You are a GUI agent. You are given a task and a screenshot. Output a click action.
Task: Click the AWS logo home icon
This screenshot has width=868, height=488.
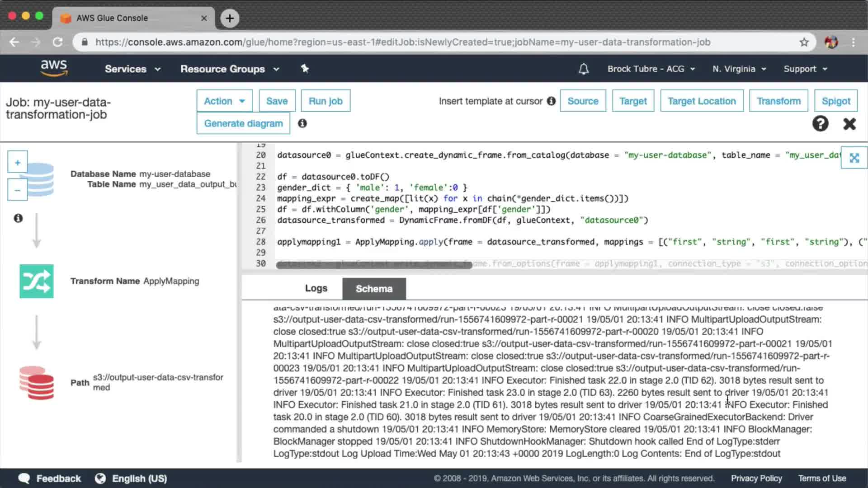[54, 68]
